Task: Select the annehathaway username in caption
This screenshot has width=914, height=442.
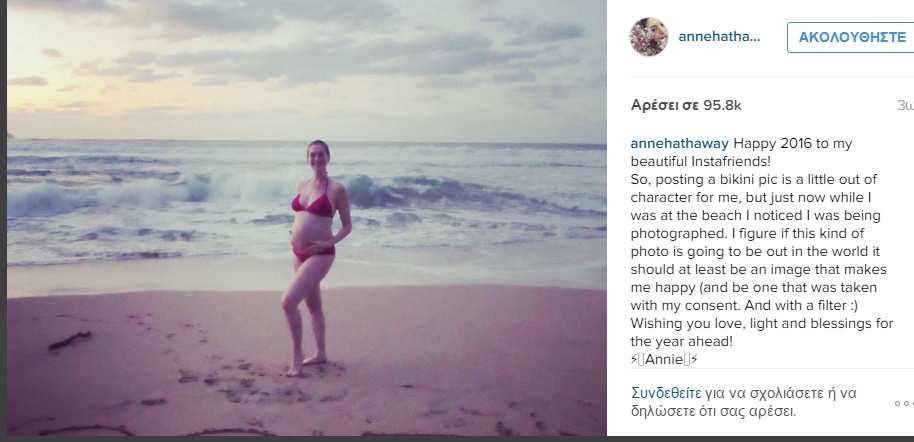Action: (680, 143)
